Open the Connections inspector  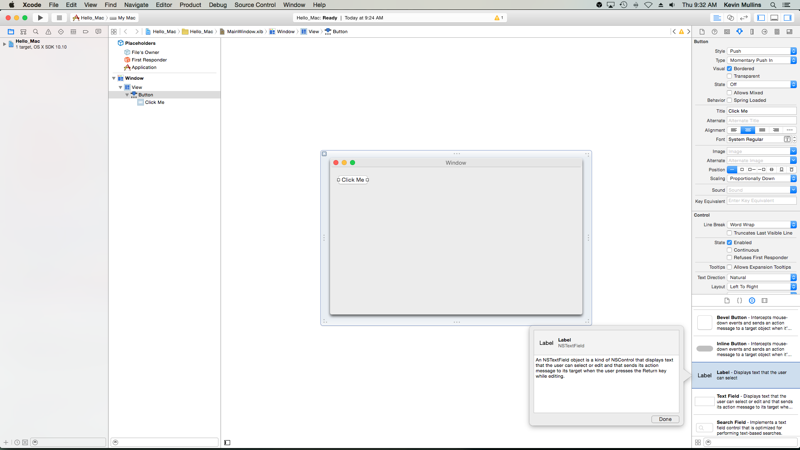pos(764,32)
